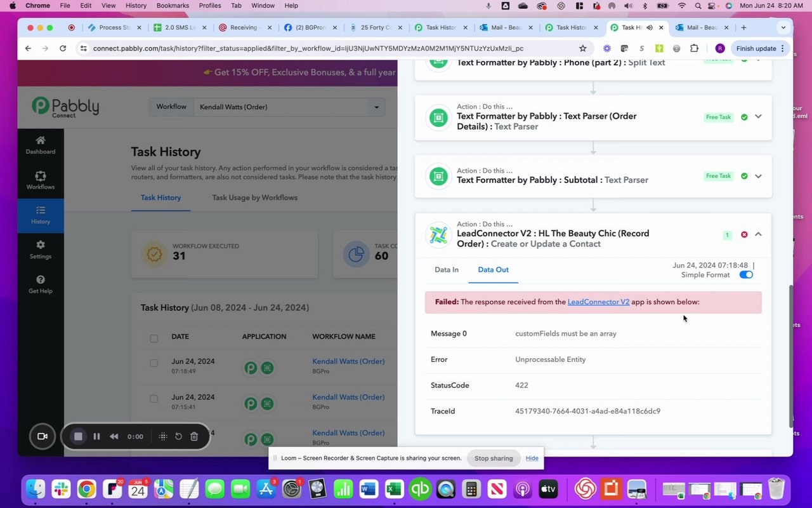Open Excel from the dock
Viewport: 812px width, 508px height.
[394, 489]
